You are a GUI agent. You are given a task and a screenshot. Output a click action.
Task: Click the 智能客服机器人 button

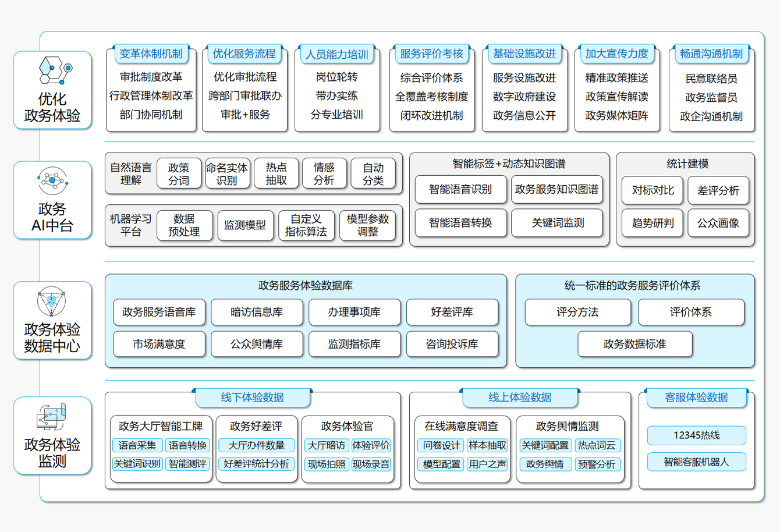coord(696,462)
